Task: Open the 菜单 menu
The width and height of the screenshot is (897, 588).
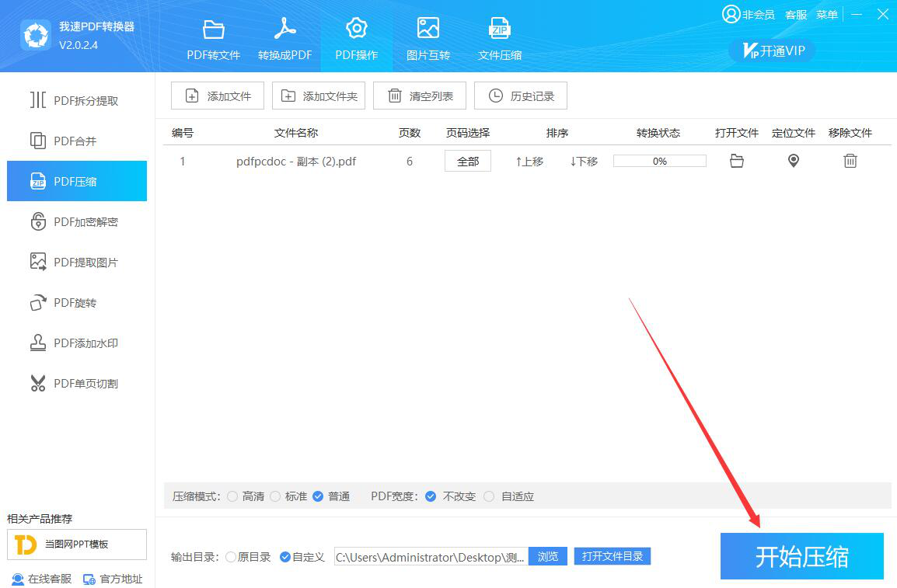Action: [826, 15]
